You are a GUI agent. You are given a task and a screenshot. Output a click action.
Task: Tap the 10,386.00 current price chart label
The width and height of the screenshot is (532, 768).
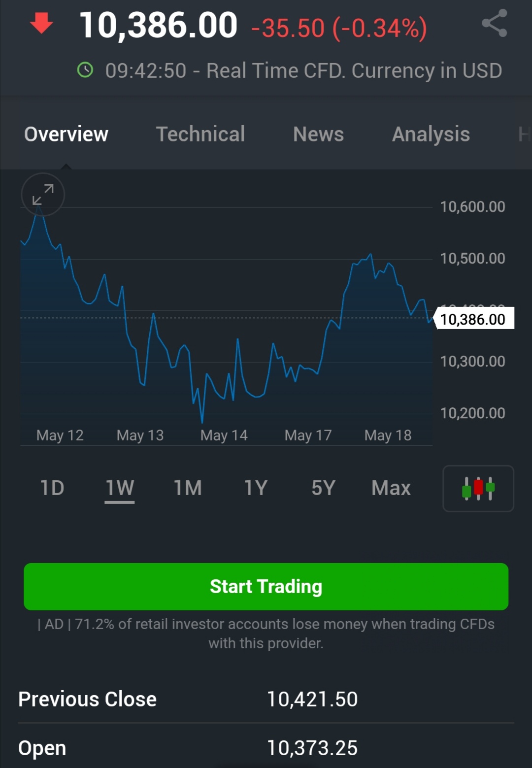point(473,319)
